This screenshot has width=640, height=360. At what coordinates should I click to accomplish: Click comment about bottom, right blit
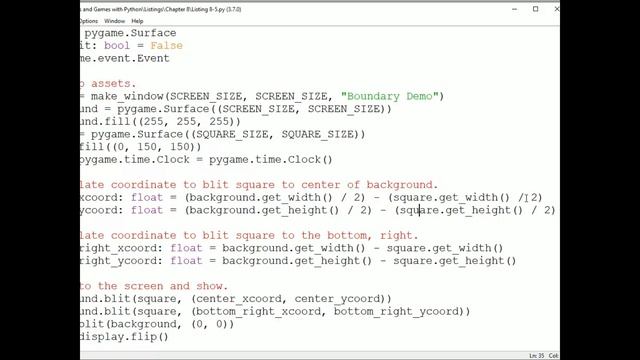(x=249, y=236)
